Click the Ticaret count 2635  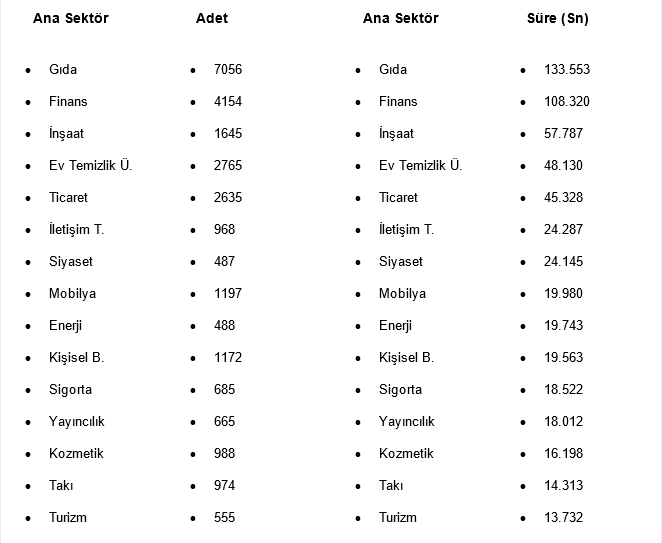228,198
